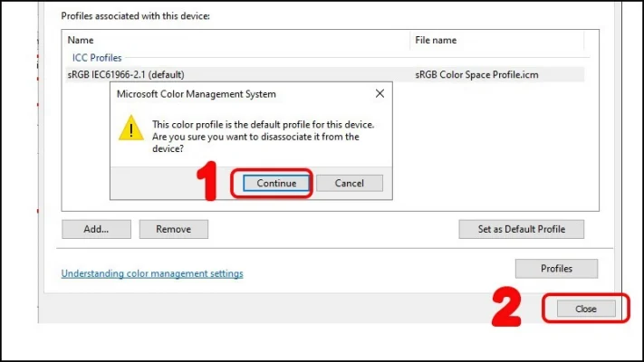Click the Continue button in the dialog
The image size is (644, 362).
(276, 183)
